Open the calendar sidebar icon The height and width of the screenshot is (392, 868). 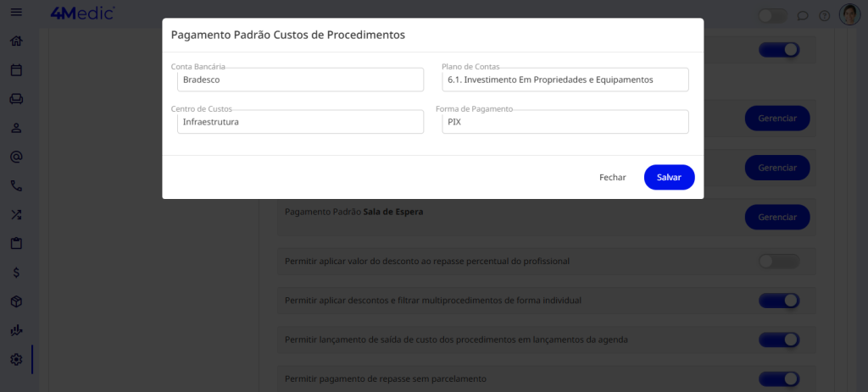(x=16, y=70)
